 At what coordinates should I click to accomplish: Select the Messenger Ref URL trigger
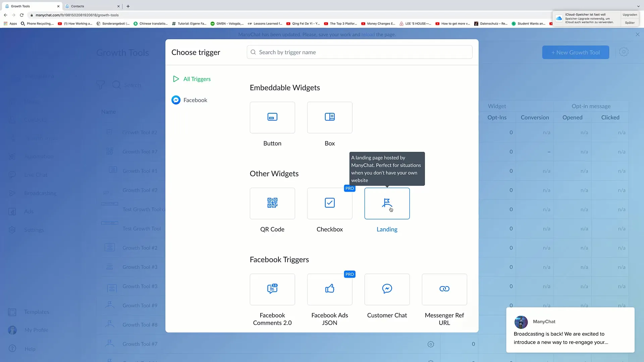(444, 290)
